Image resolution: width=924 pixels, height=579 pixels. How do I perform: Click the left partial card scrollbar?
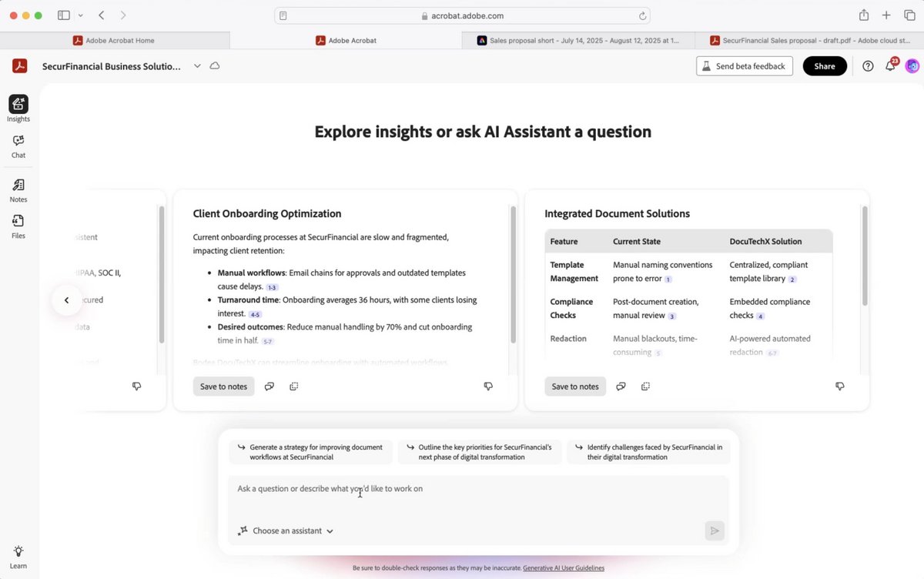tap(161, 274)
